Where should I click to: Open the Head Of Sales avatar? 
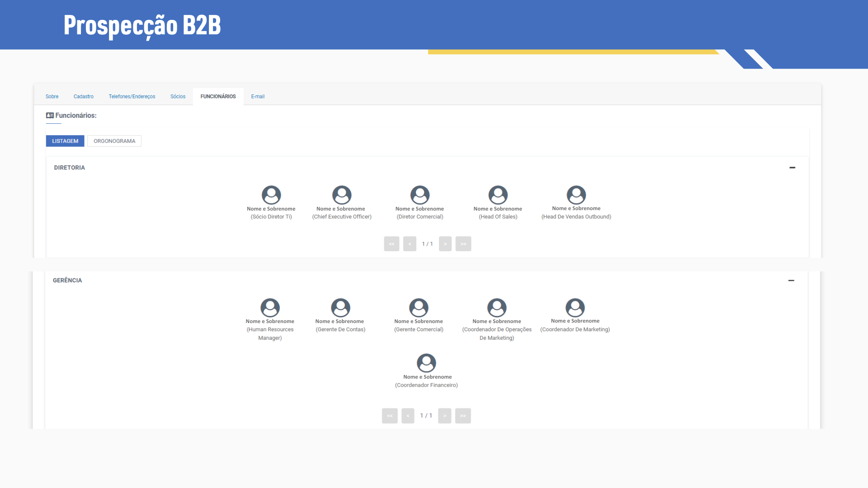coord(498,195)
